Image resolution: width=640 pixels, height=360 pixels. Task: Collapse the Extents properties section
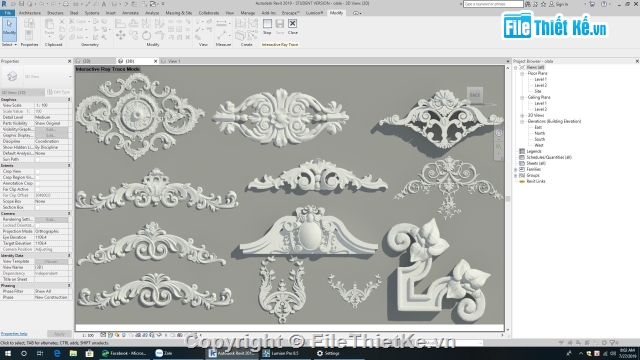coord(69,166)
